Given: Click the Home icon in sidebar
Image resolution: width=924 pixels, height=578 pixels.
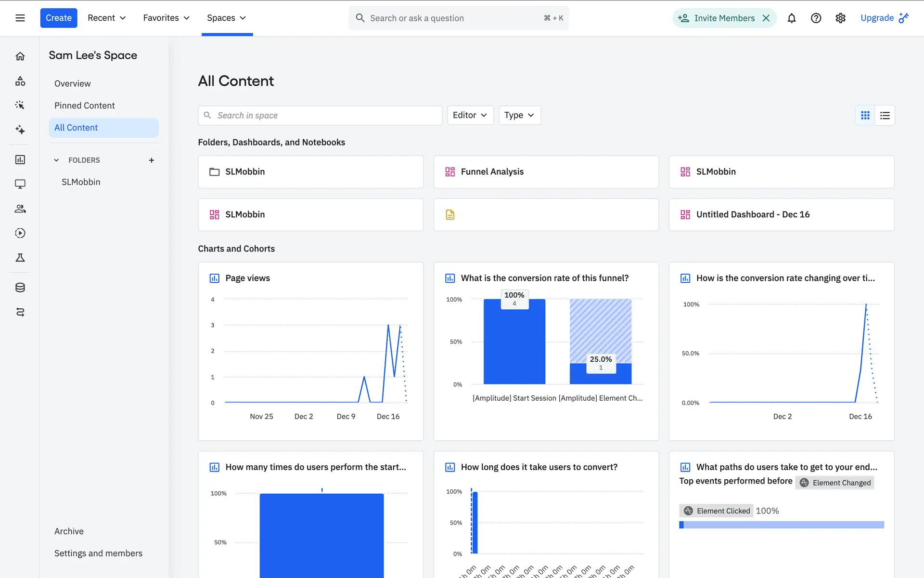Looking at the screenshot, I should [20, 56].
